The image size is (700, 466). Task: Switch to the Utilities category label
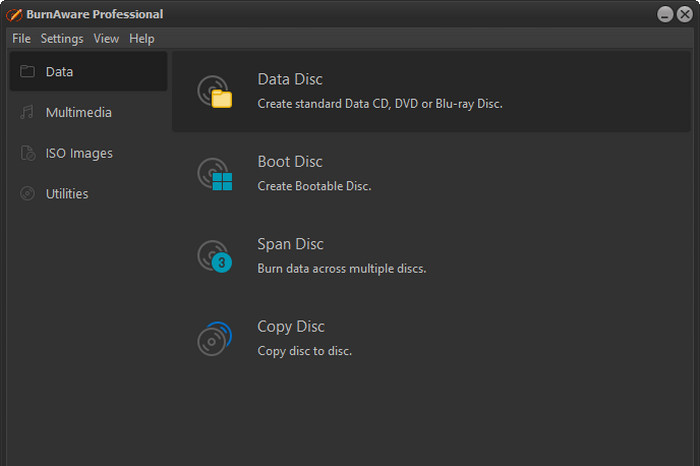pyautogui.click(x=67, y=194)
